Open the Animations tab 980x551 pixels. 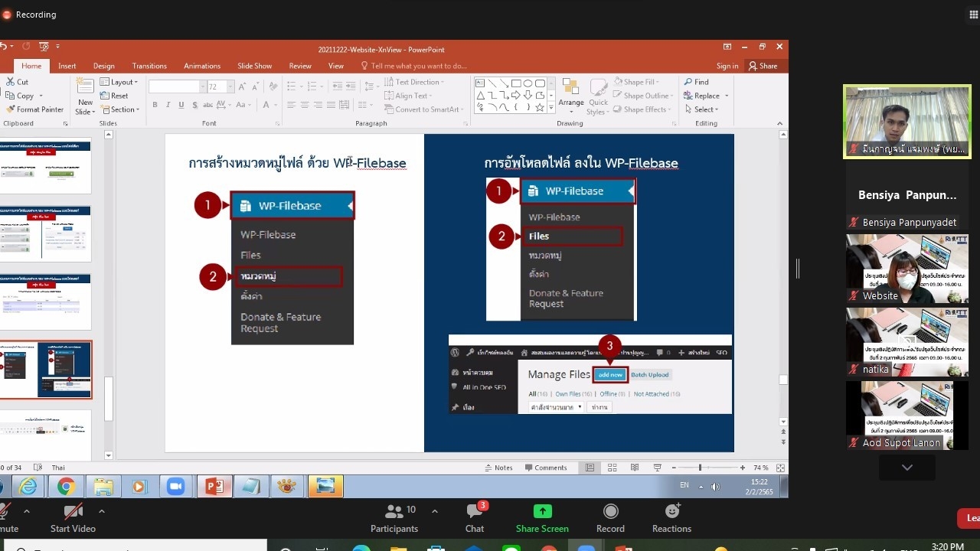point(202,66)
